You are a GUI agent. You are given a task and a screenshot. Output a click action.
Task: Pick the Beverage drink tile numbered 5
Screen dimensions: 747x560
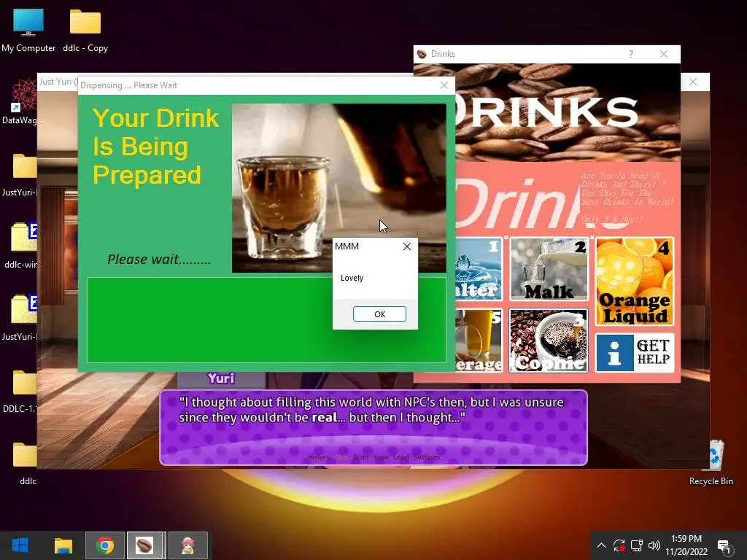(479, 341)
